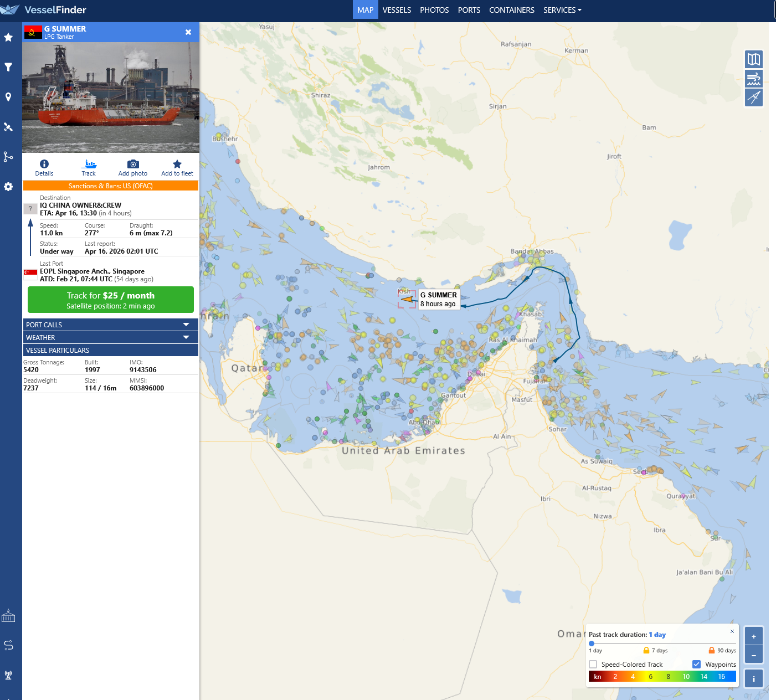Click the status text Under way

[x=56, y=251]
